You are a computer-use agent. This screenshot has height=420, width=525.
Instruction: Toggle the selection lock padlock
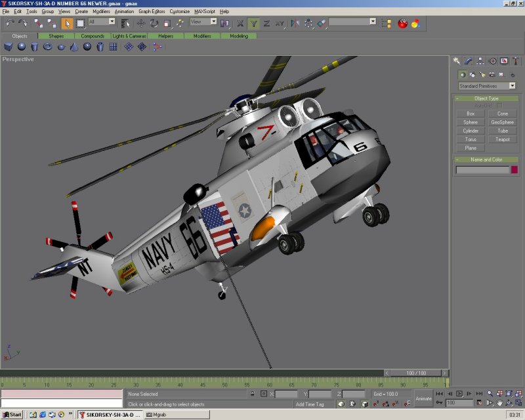[252, 394]
